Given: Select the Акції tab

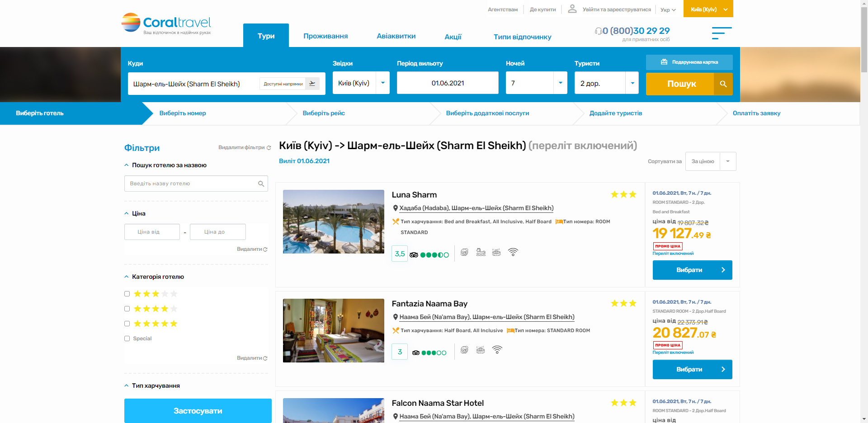Looking at the screenshot, I should [453, 37].
